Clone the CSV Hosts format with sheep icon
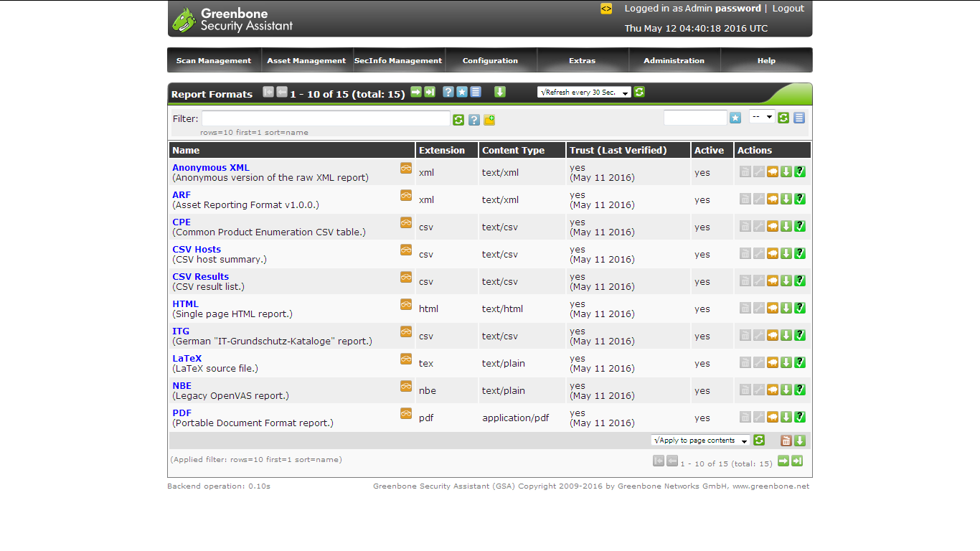The width and height of the screenshot is (980, 551). tap(773, 253)
